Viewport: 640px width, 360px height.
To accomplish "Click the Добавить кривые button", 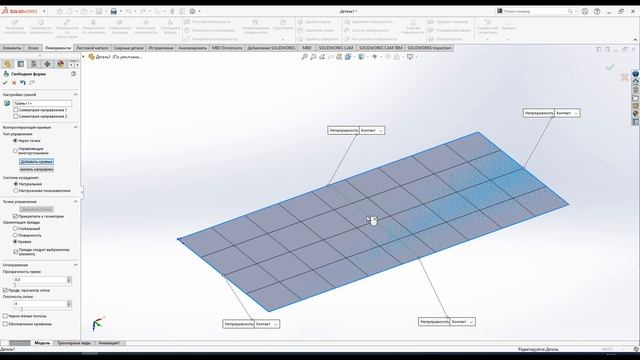I will [x=36, y=162].
